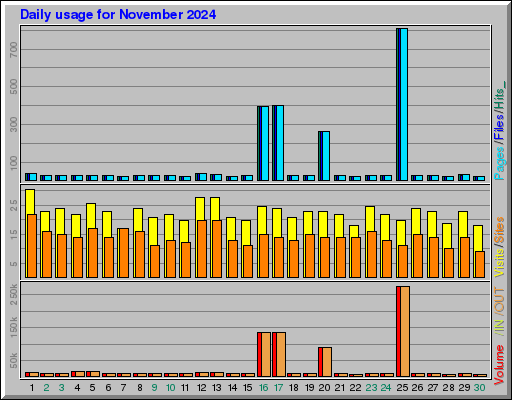Click the '250k' y-axis label
Screen dimensions: 512x400
[14, 295]
